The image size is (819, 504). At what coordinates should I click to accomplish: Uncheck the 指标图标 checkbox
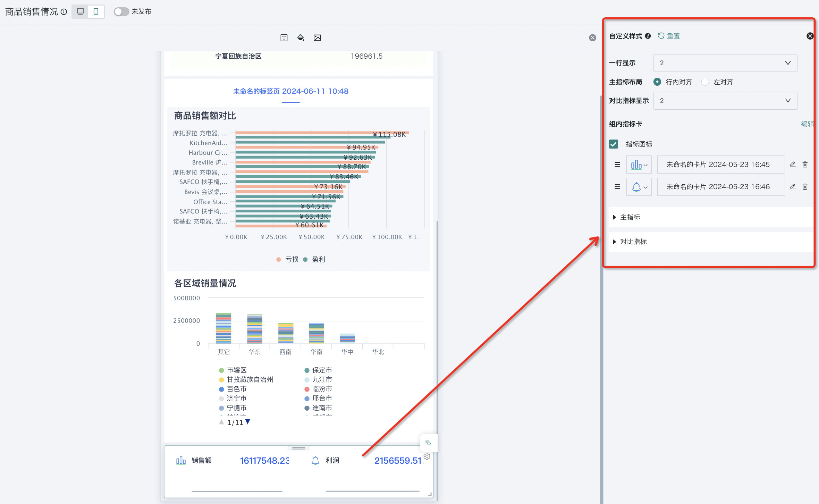pos(614,144)
